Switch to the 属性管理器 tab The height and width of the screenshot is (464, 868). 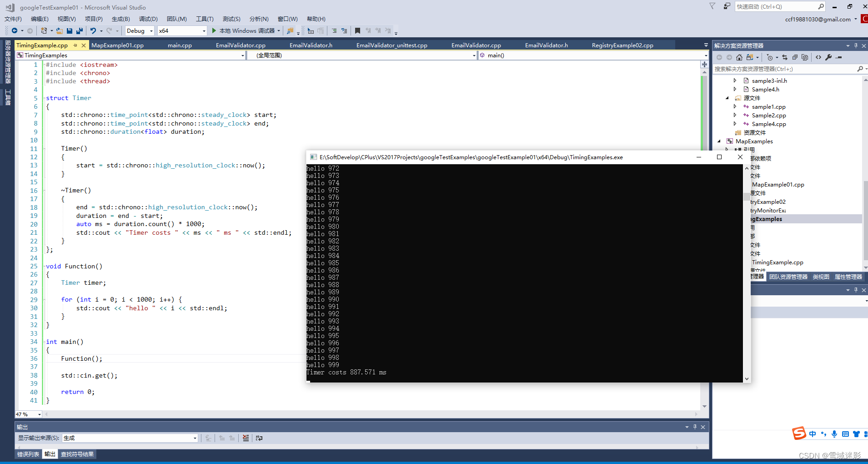pyautogui.click(x=848, y=277)
